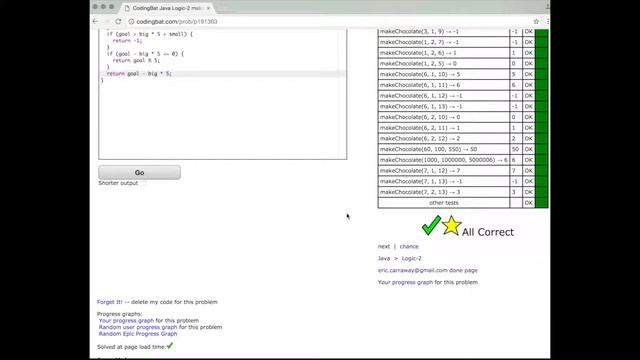This screenshot has height=360, width=640.
Task: Open the Logic-2 section link
Action: [411, 258]
